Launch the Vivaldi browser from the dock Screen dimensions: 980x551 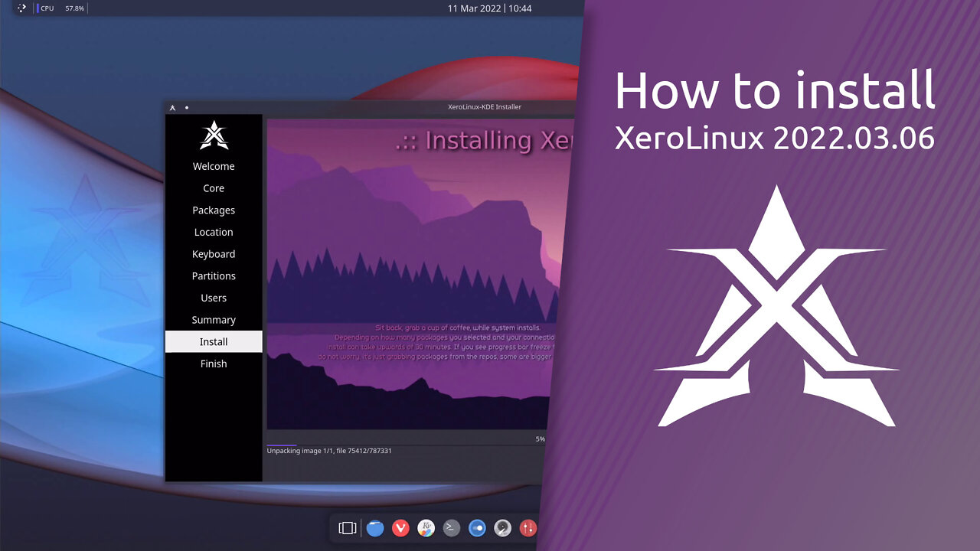coord(400,528)
